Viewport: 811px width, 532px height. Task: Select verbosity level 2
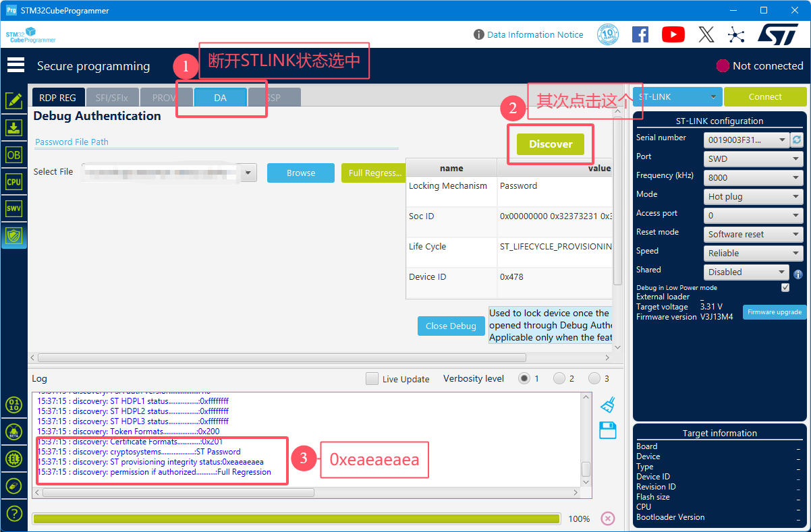[559, 378]
